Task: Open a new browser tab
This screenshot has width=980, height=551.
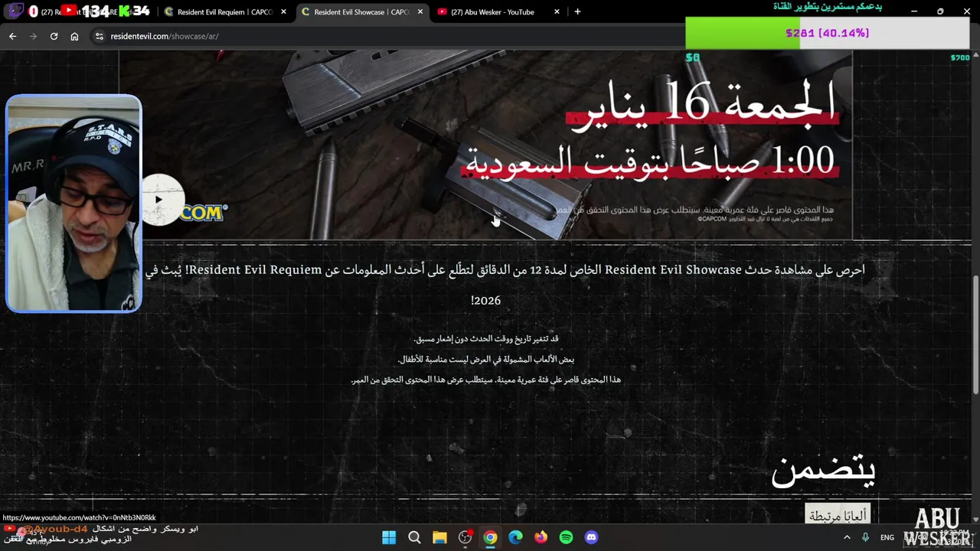Action: (x=577, y=12)
